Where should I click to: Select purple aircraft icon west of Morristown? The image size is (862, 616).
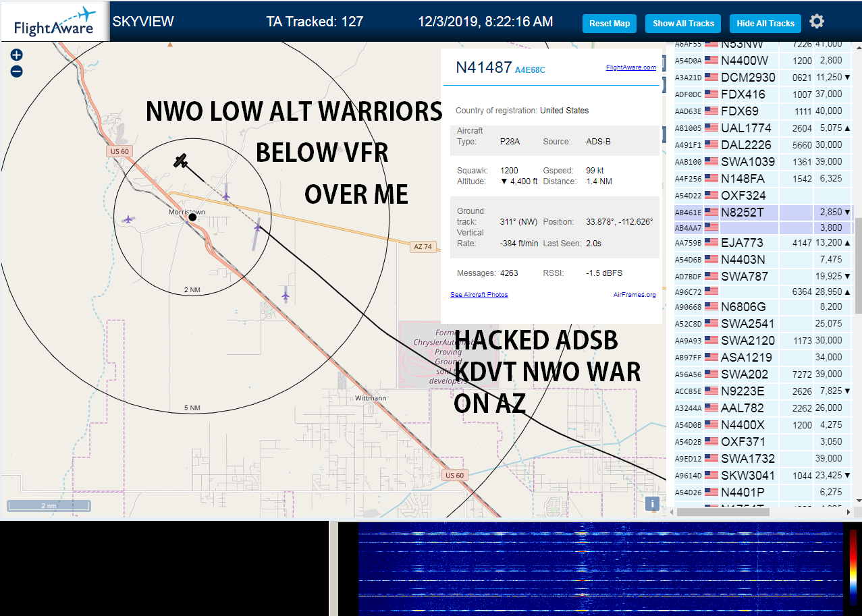point(128,219)
